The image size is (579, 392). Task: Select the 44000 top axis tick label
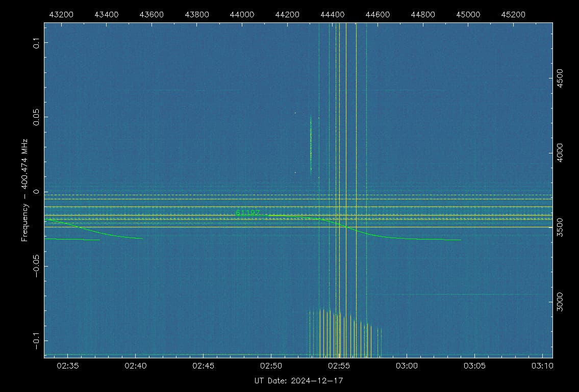point(242,14)
